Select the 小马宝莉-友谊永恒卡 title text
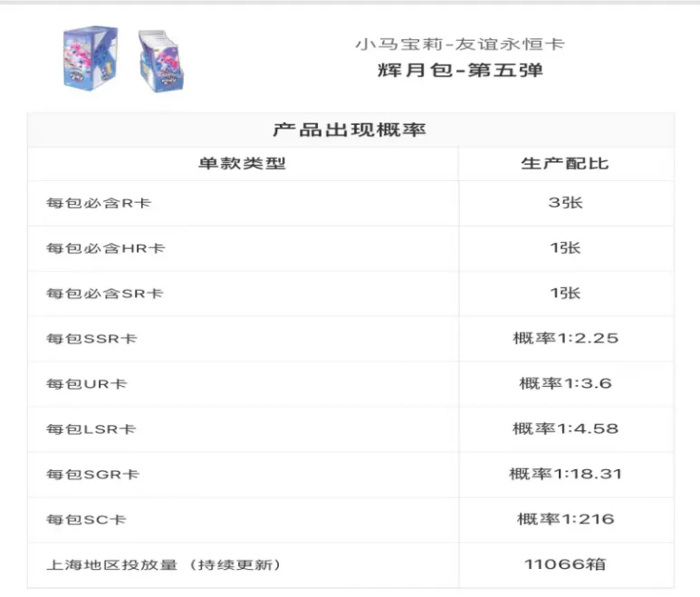Screen dimensions: 700x597 460,44
